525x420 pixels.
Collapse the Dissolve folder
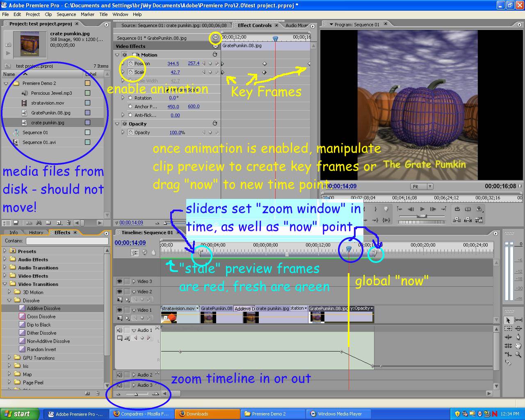point(9,300)
